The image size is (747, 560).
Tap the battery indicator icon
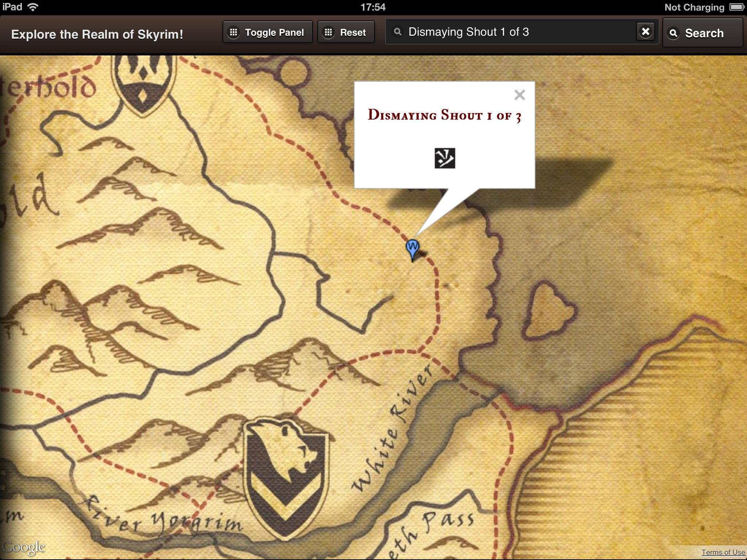736,7
